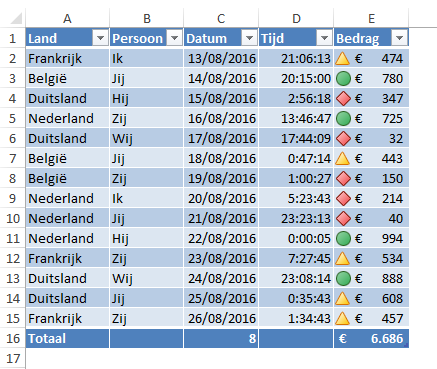437x369 pixels.
Task: Click the green circle icon beside 888
Action: click(343, 279)
